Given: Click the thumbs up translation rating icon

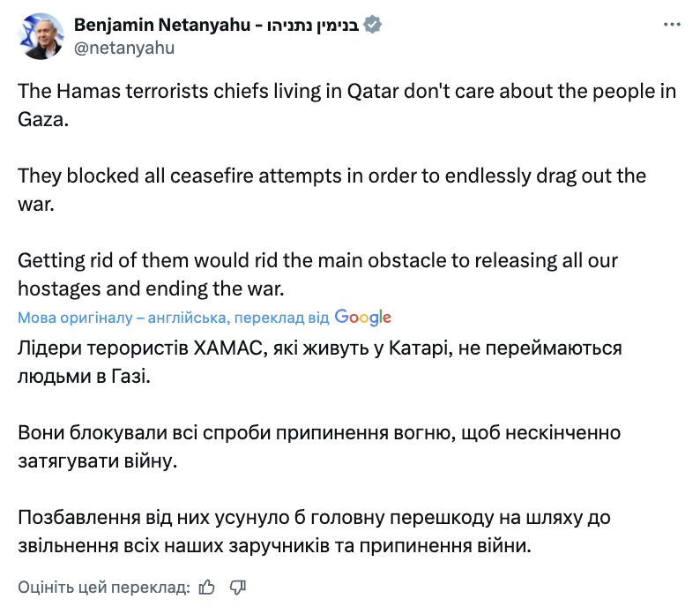Looking at the screenshot, I should (x=207, y=587).
